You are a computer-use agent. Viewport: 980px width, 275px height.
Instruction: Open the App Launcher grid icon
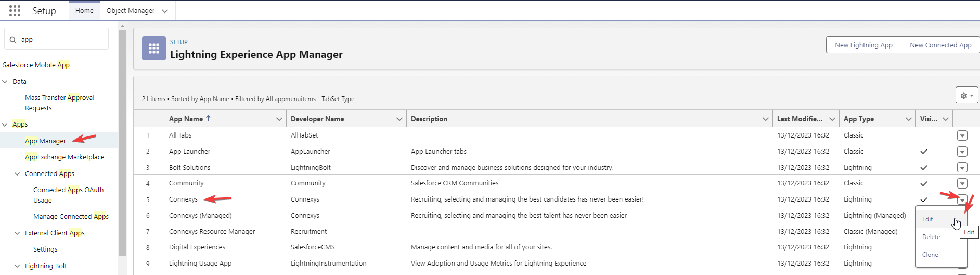click(15, 10)
